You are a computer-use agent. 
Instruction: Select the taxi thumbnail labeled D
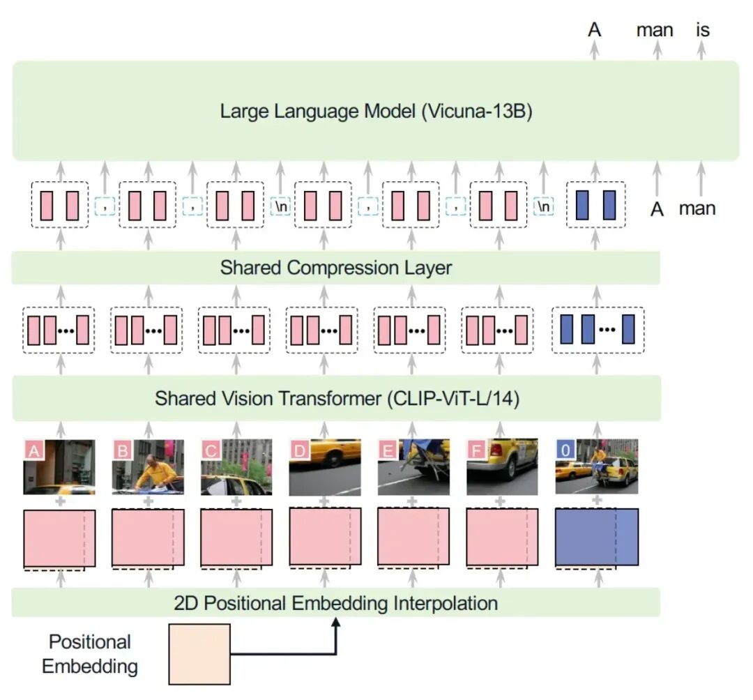(x=325, y=466)
